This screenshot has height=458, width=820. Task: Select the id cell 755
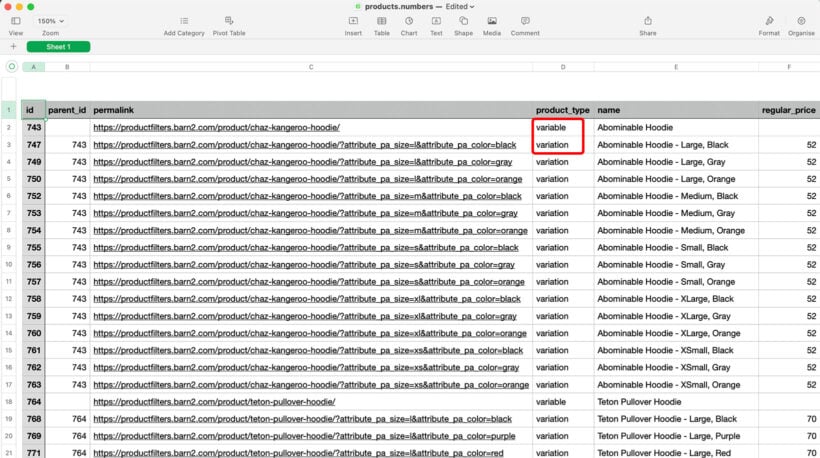pyautogui.click(x=33, y=247)
